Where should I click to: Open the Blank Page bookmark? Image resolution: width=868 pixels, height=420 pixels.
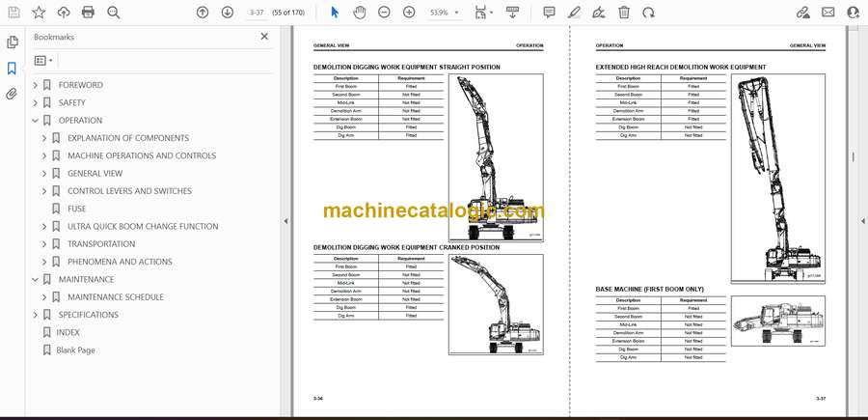[x=75, y=350]
